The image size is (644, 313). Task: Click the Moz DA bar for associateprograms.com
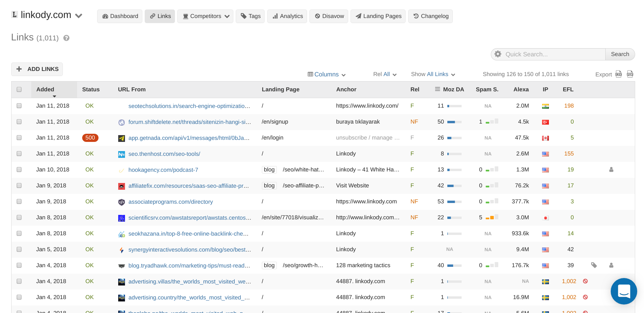point(454,202)
